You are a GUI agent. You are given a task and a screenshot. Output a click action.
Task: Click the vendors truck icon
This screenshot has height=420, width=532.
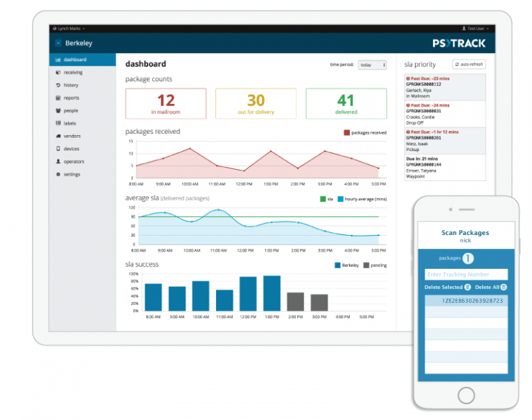point(58,136)
